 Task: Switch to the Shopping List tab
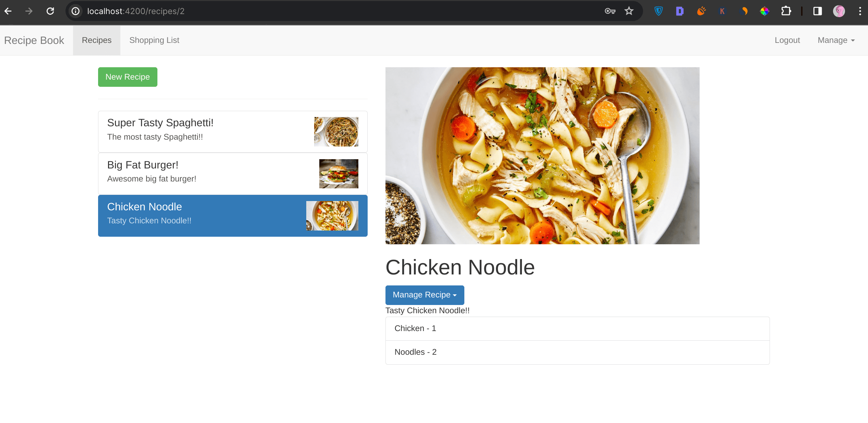coord(154,40)
